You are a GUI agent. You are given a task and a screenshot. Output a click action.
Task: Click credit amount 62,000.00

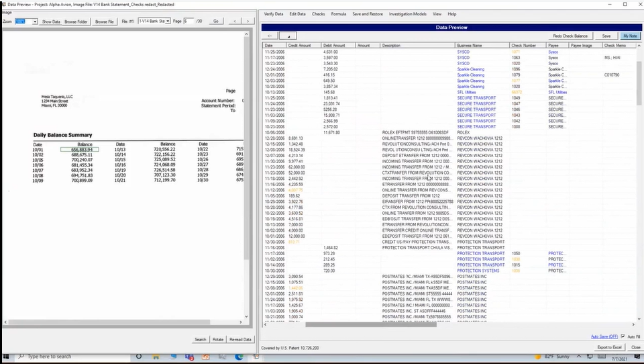click(297, 167)
